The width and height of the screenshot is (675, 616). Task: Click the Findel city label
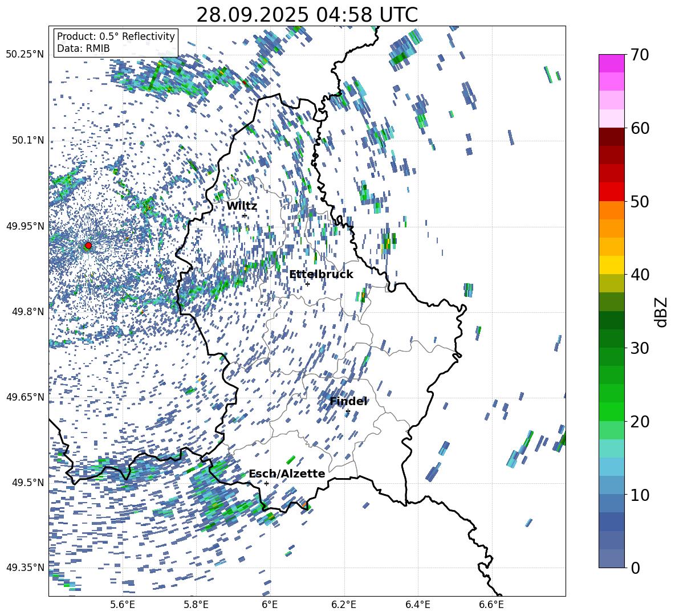coord(348,401)
